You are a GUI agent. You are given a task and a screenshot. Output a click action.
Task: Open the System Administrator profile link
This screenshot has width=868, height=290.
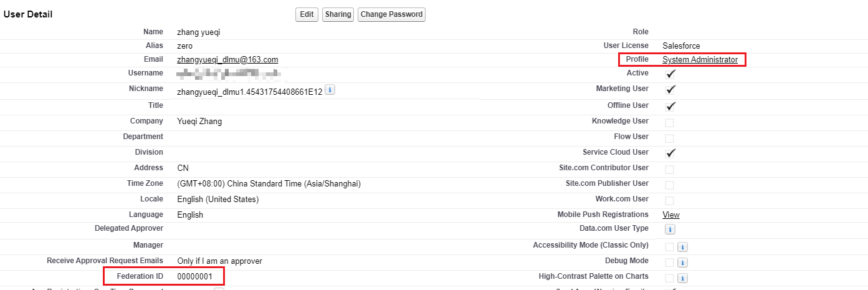point(700,60)
